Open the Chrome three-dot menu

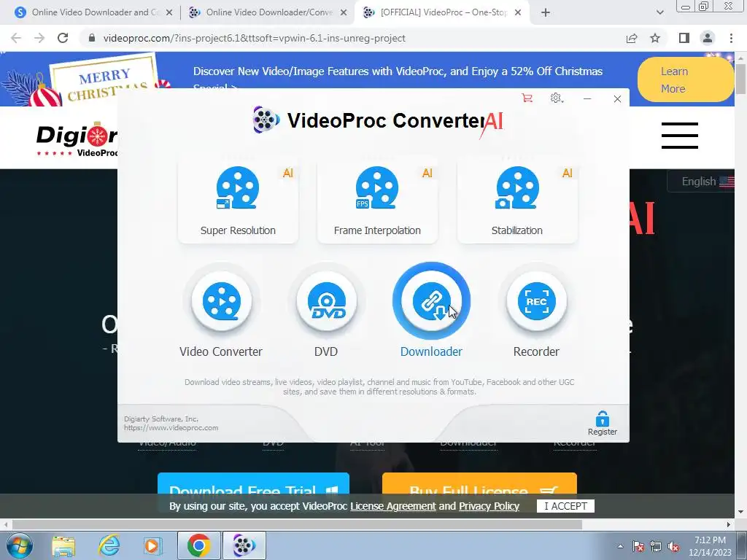pos(731,38)
